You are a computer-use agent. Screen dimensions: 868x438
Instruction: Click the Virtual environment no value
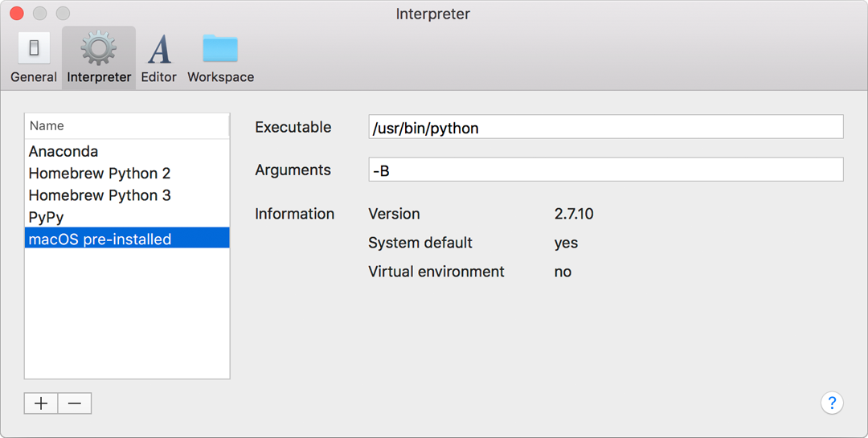pos(563,272)
